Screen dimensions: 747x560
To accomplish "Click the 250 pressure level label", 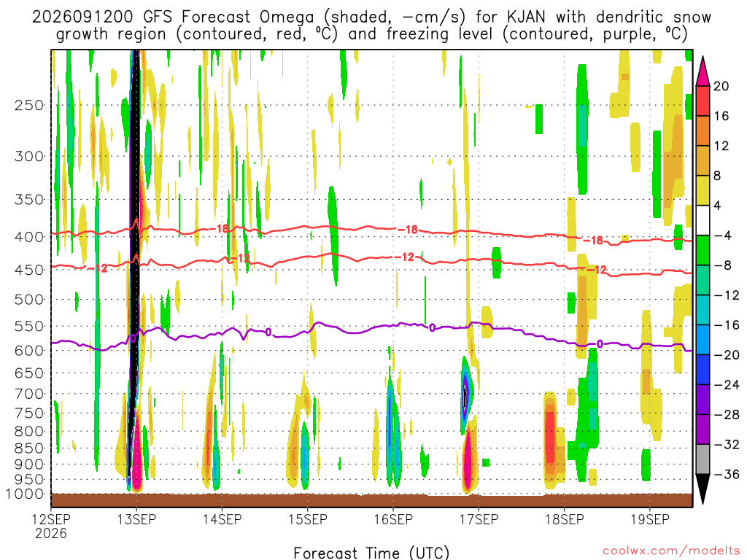I will [x=29, y=105].
